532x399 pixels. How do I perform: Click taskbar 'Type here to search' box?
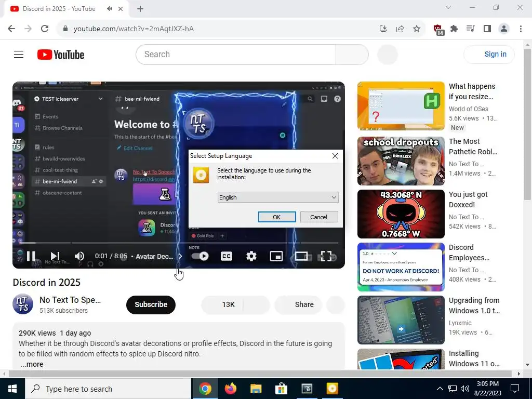(108, 389)
